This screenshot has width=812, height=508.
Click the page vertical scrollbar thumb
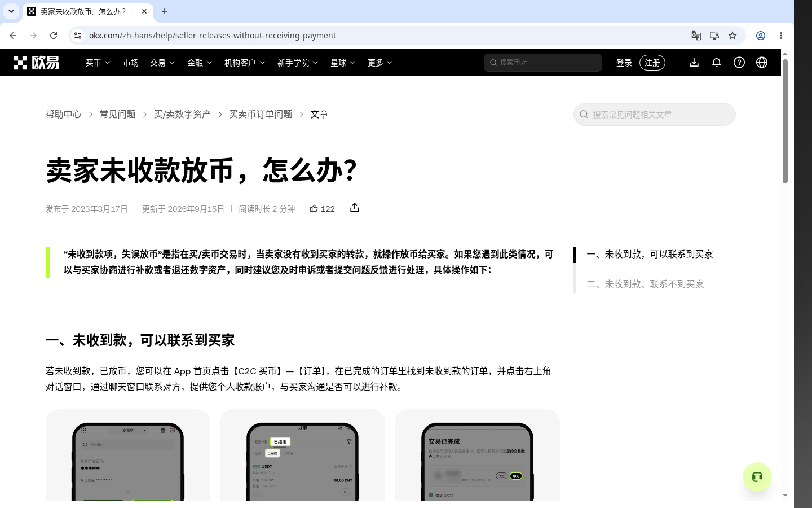coord(785,121)
